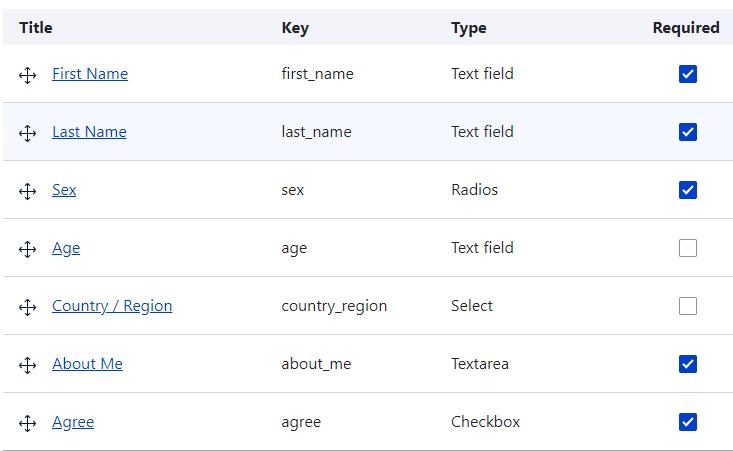Mark Country / Region as required
Viewport: 733px width, 451px height.
click(x=688, y=306)
